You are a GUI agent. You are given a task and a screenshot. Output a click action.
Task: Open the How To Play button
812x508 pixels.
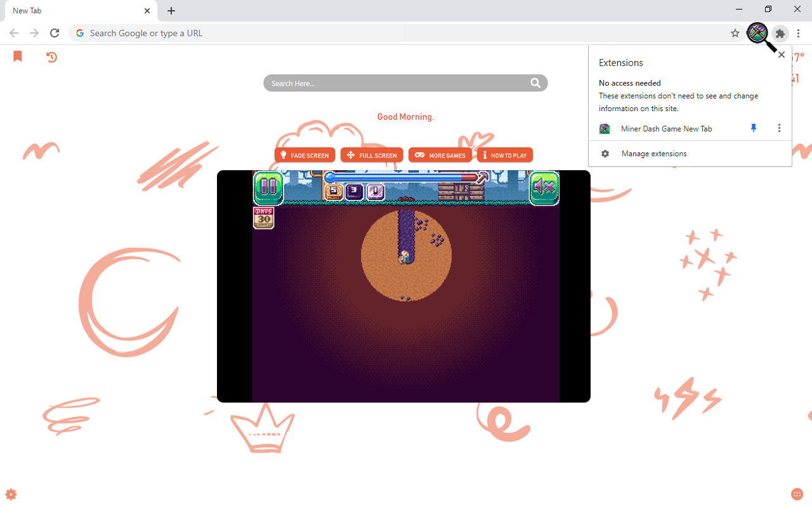point(505,155)
